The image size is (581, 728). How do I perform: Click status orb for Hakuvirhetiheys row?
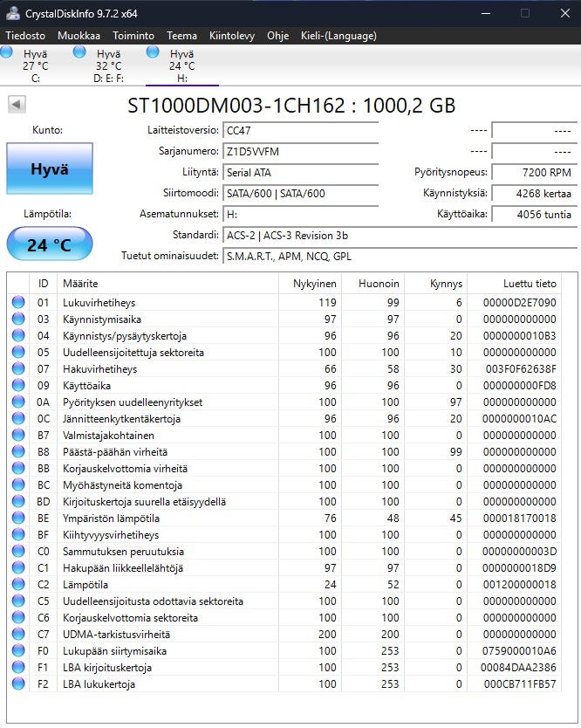[18, 368]
